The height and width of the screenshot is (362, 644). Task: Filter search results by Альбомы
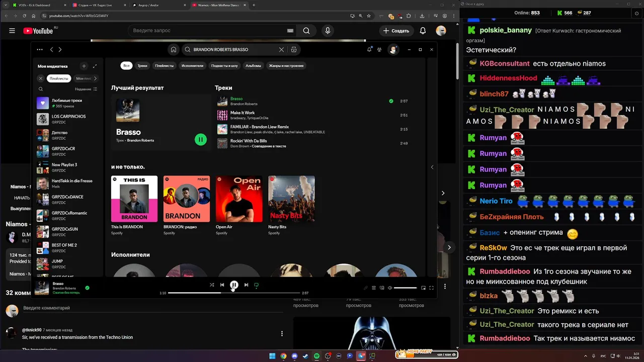(253, 65)
